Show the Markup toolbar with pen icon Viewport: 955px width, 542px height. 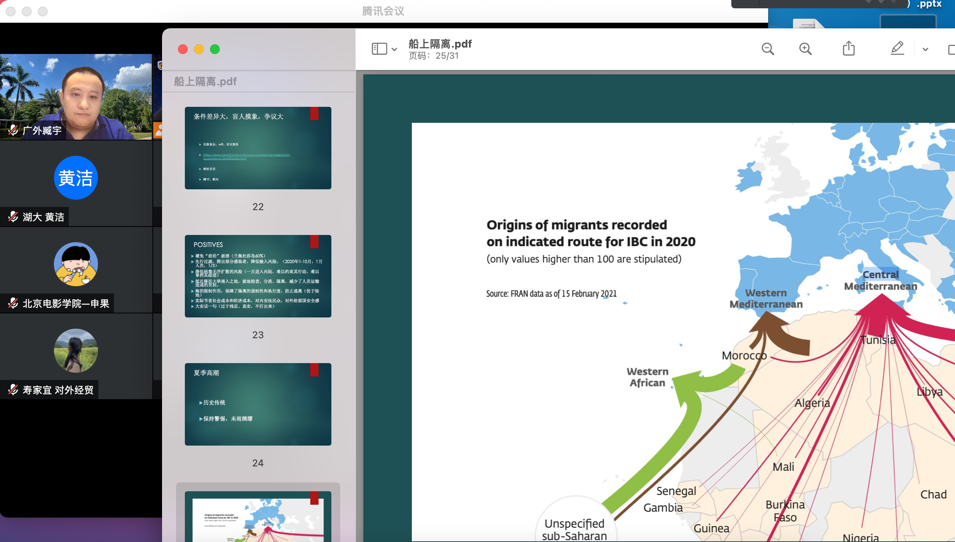point(897,49)
